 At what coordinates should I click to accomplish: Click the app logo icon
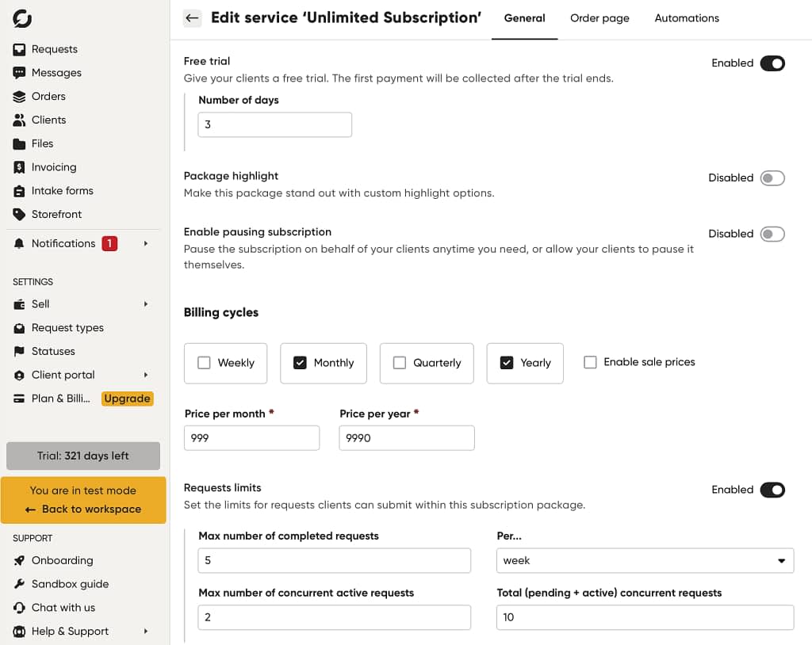[21, 18]
